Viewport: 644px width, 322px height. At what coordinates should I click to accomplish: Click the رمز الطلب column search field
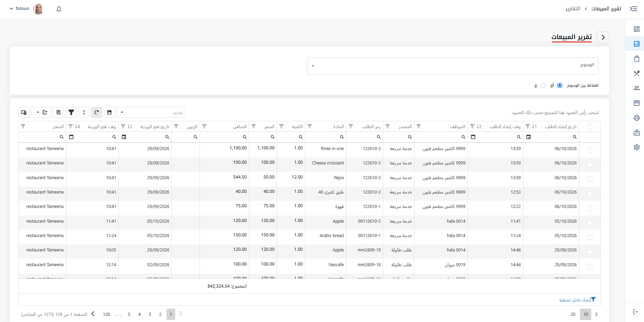pos(364,137)
